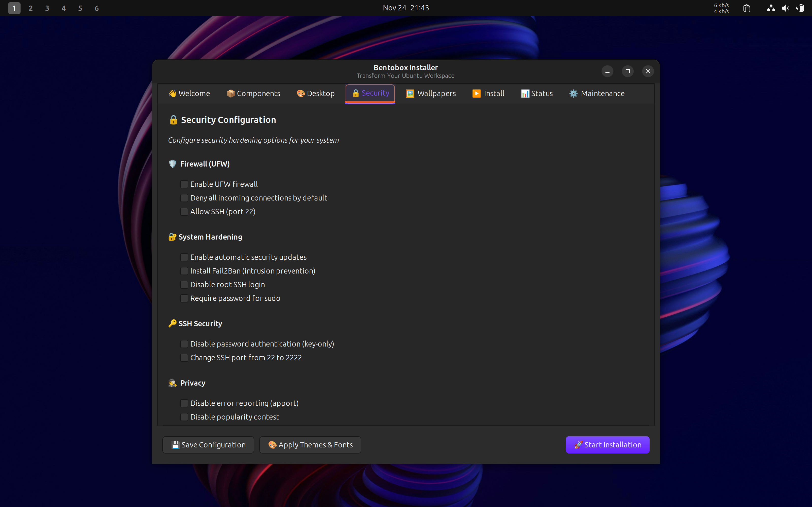Image resolution: width=812 pixels, height=507 pixels.
Task: Open the volume speaker icon
Action: click(x=785, y=8)
